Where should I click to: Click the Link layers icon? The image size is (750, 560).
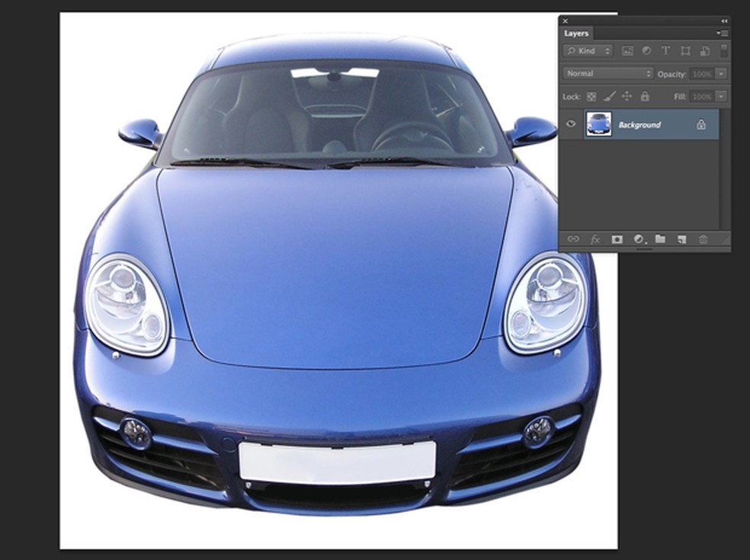click(572, 238)
